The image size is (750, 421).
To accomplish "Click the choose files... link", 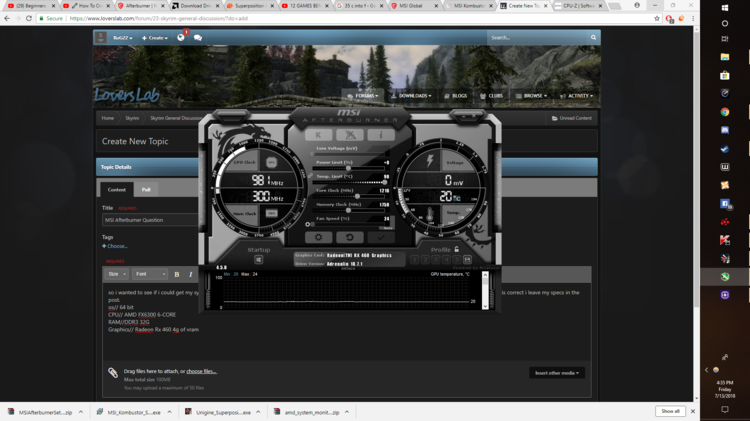I will point(201,371).
